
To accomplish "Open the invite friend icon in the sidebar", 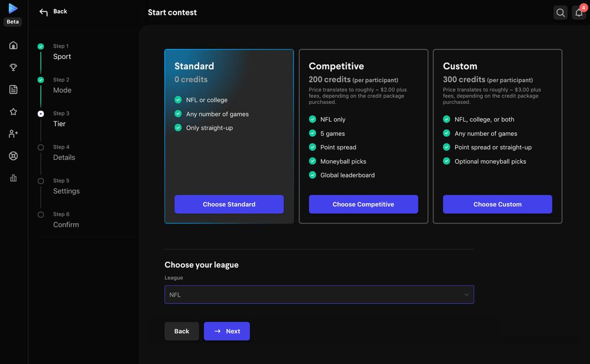I will 12,132.
